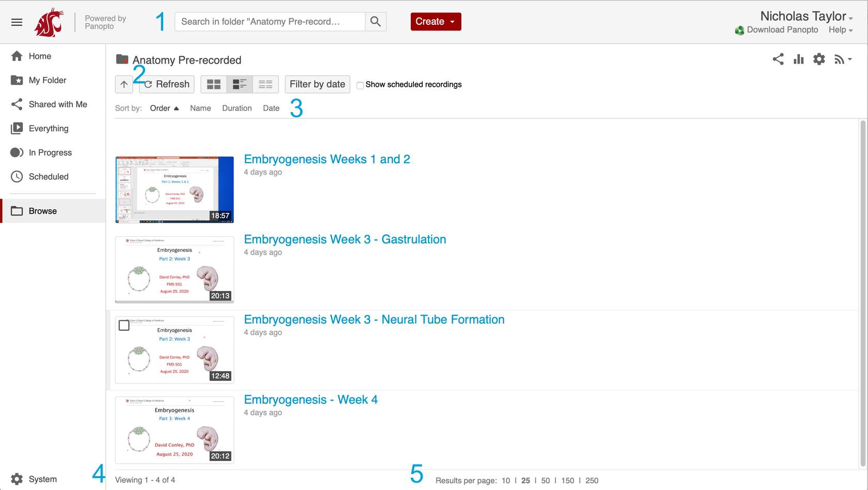Select the Neural Tube Formation video checkbox
This screenshot has height=490, width=868.
(x=124, y=326)
